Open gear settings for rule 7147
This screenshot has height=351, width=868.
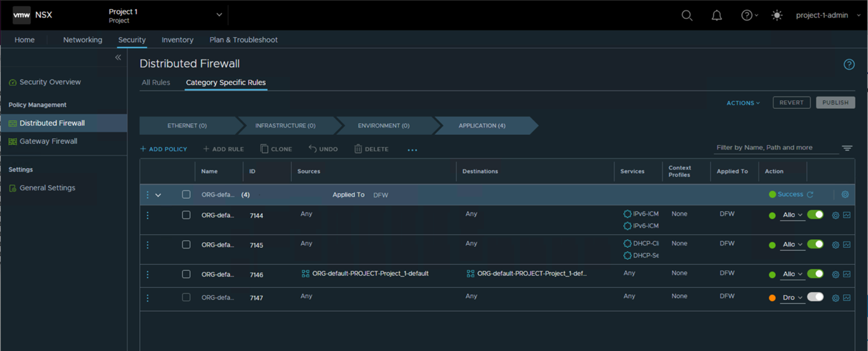pyautogui.click(x=835, y=298)
